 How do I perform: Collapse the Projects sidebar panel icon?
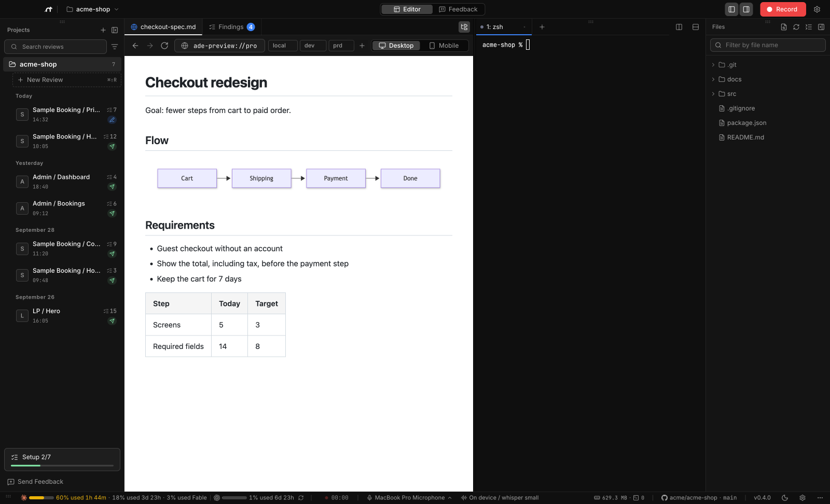115,30
